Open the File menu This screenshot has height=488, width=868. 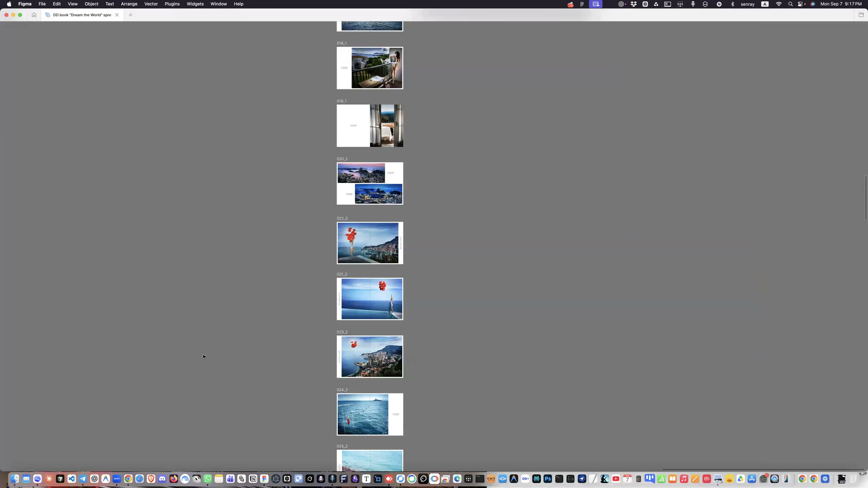pos(42,4)
